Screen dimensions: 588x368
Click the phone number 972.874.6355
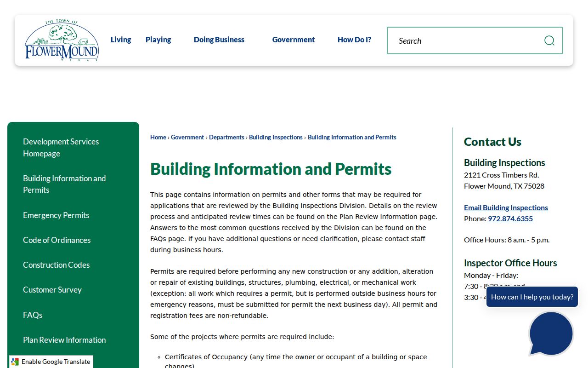[x=510, y=218]
